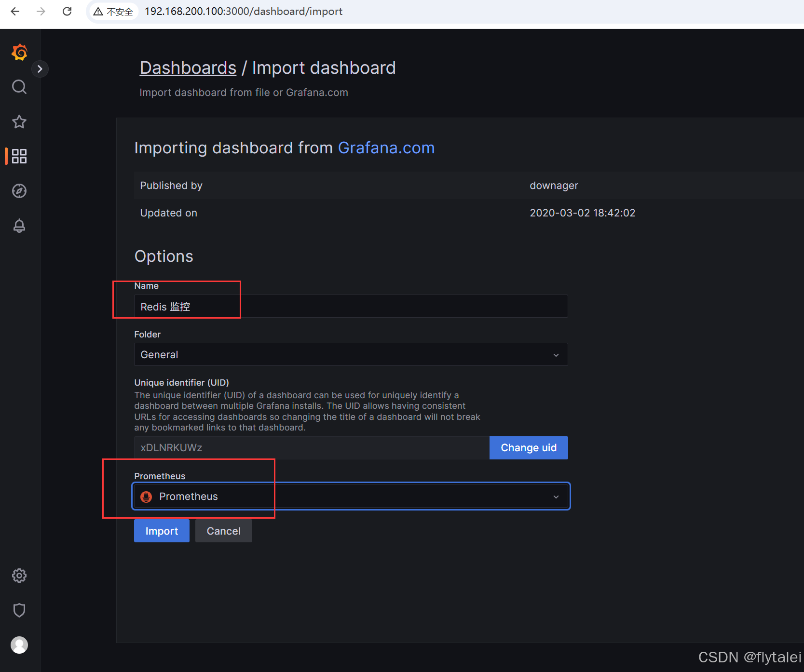Open the Explore compass icon

(x=19, y=191)
